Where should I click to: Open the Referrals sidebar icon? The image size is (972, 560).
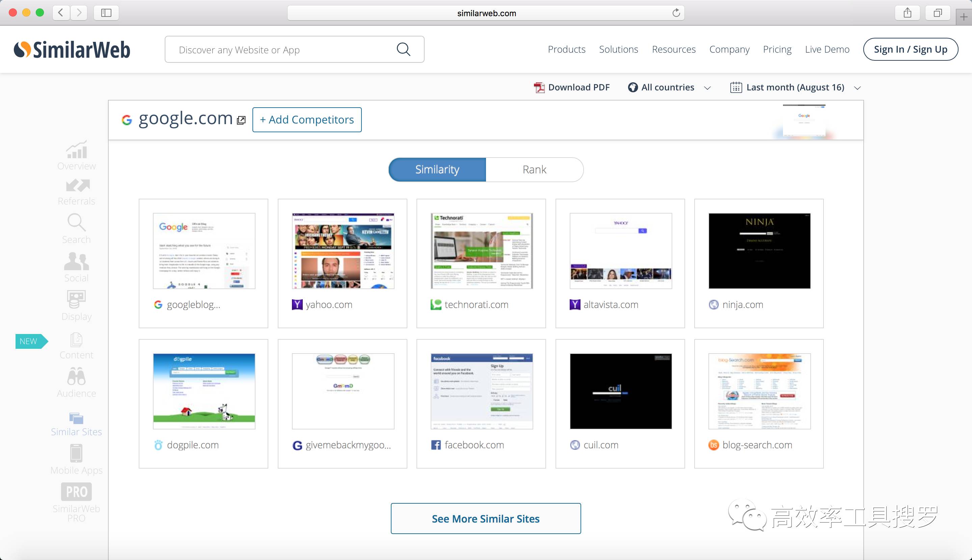coord(77,186)
